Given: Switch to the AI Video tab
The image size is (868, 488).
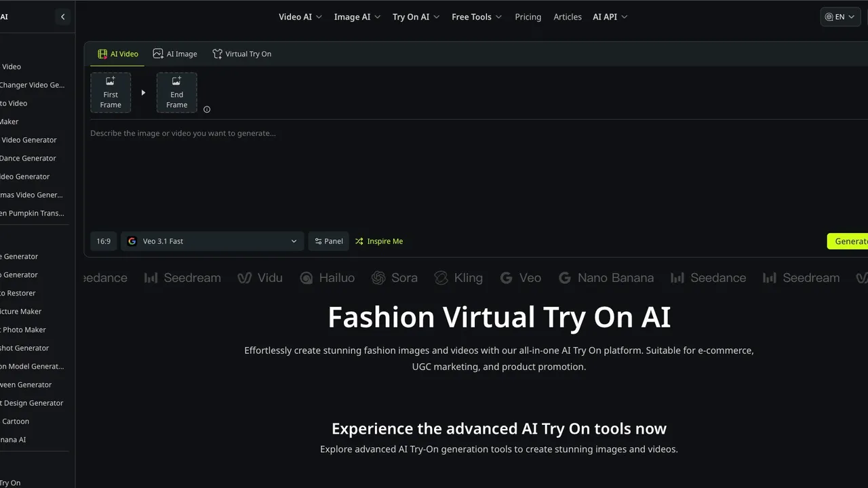Looking at the screenshot, I should (117, 54).
